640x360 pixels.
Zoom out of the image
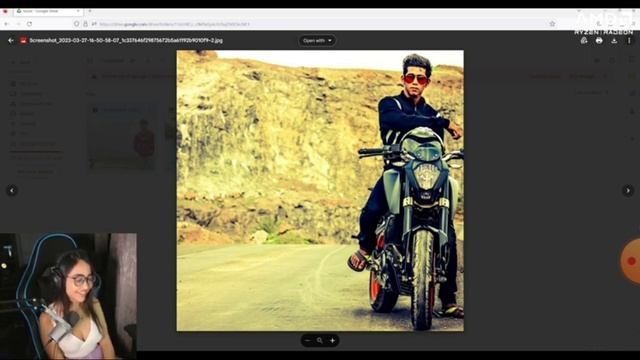(307, 340)
